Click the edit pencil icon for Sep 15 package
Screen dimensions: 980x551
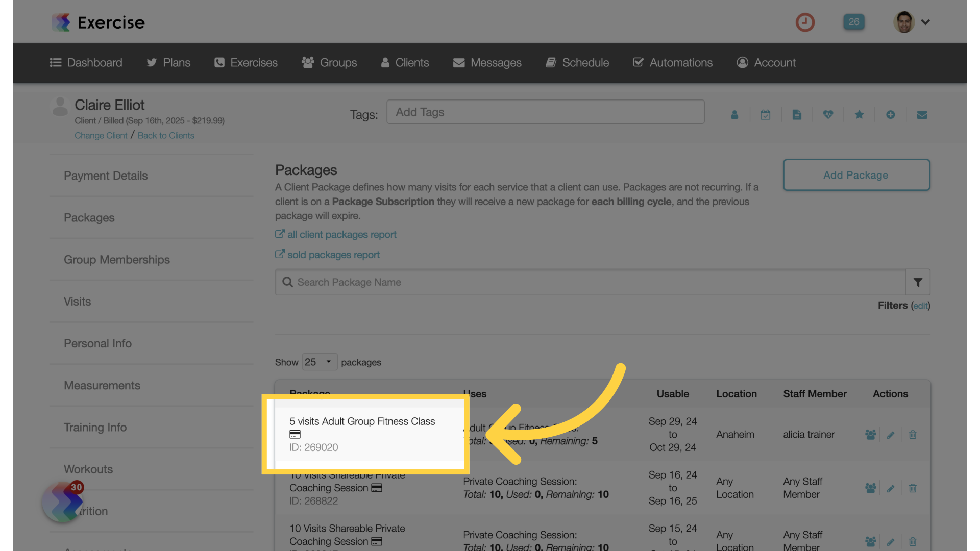pos(891,541)
